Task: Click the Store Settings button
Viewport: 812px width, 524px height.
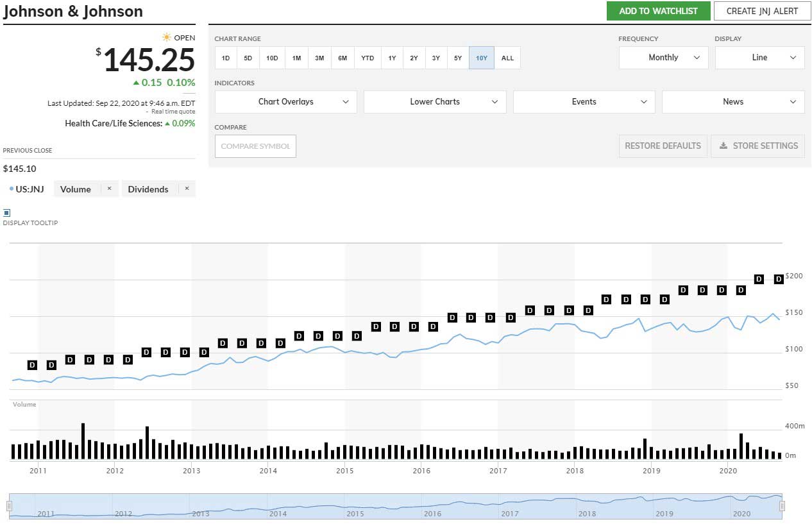Action: (x=757, y=146)
